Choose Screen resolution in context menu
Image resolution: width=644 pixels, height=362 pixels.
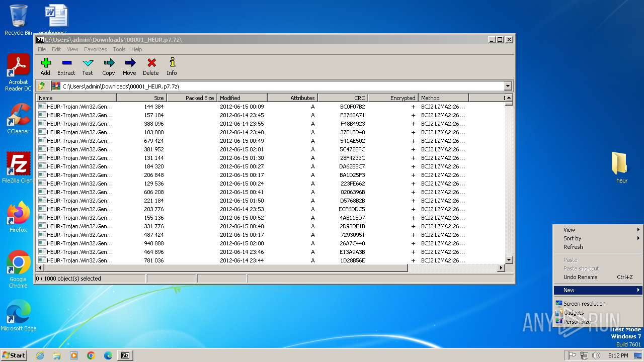[x=598, y=304]
